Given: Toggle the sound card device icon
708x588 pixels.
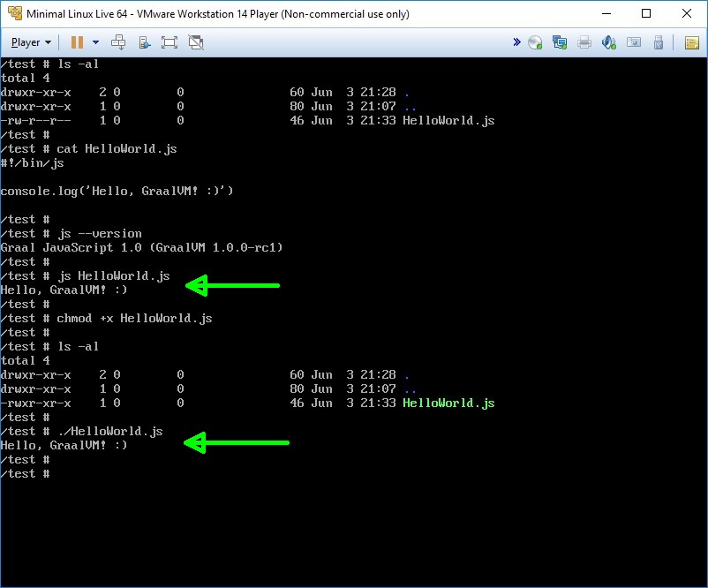Looking at the screenshot, I should pyautogui.click(x=608, y=42).
